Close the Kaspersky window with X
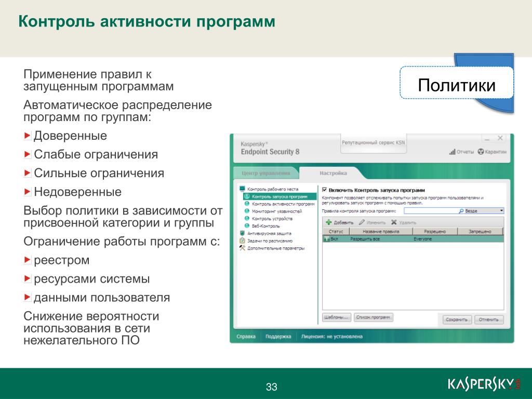The width and height of the screenshot is (532, 399). 500,138
